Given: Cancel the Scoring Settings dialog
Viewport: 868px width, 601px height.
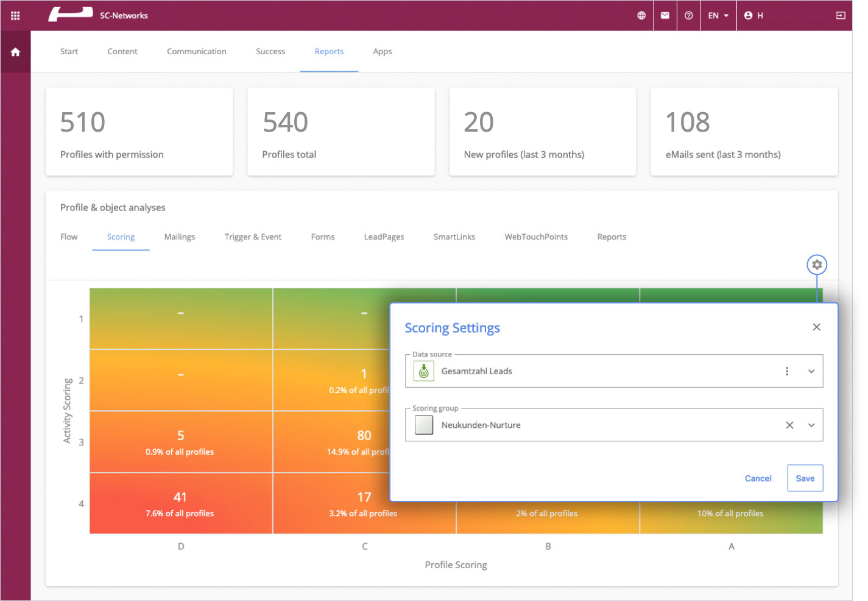Looking at the screenshot, I should pos(758,478).
